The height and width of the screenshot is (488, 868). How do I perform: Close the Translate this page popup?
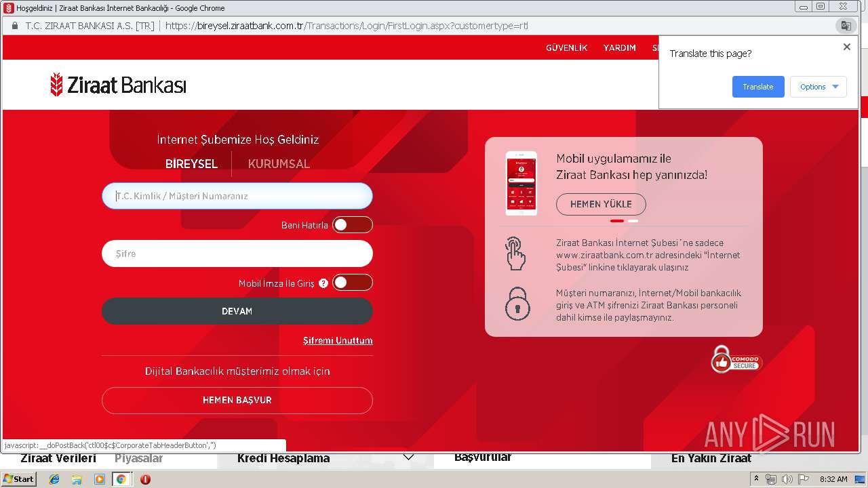tap(846, 47)
